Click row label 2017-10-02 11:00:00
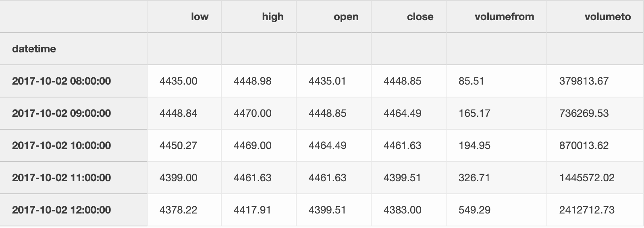The width and height of the screenshot is (644, 228). point(61,178)
